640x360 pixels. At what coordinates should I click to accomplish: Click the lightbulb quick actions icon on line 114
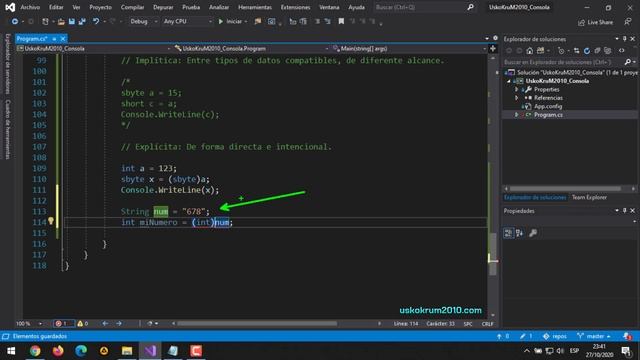(x=51, y=221)
